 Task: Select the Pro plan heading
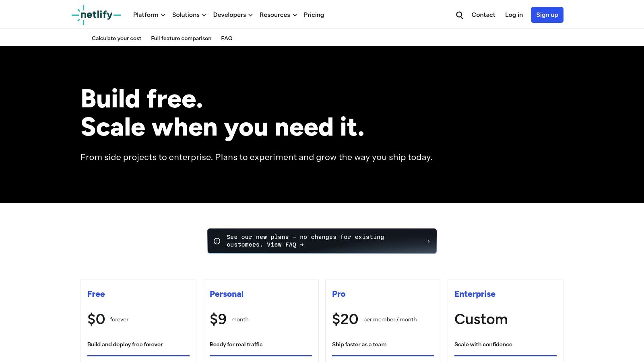point(339,294)
